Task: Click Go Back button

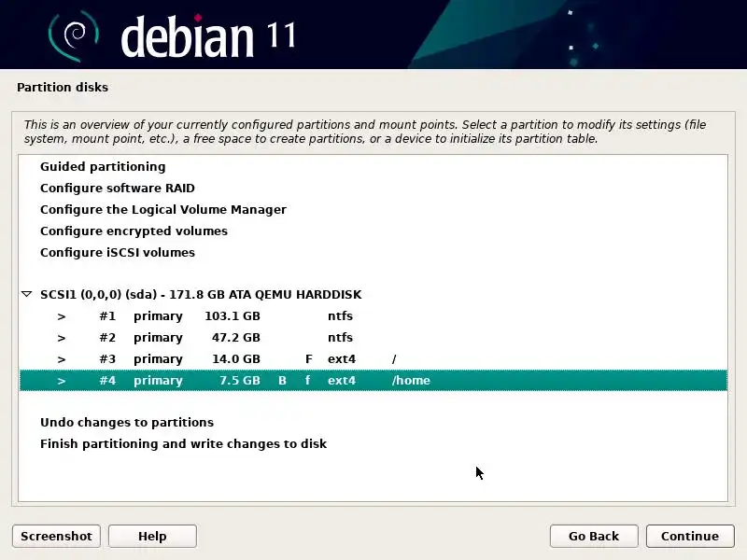Action: (594, 536)
